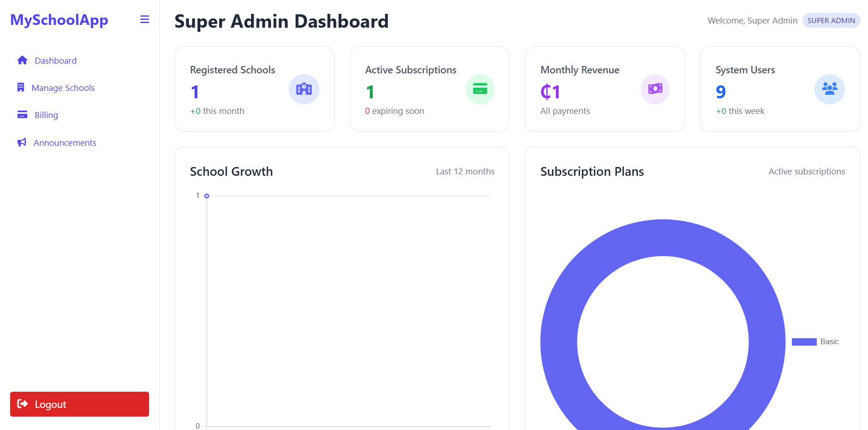Open the sidebar hamburger menu
This screenshot has height=430, width=868.
pyautogui.click(x=144, y=19)
